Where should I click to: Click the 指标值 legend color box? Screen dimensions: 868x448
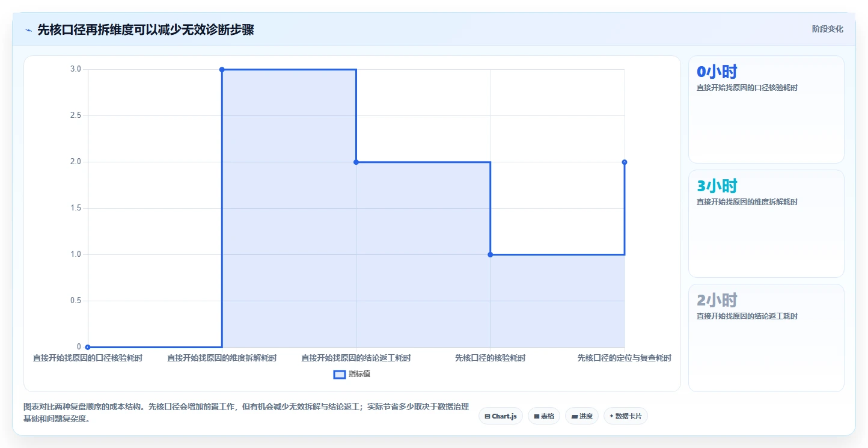point(339,375)
